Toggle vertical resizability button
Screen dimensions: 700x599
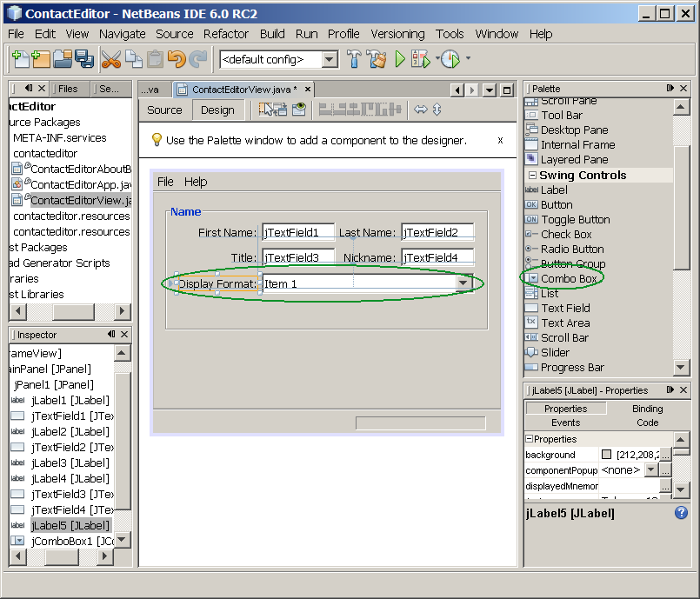[x=437, y=110]
